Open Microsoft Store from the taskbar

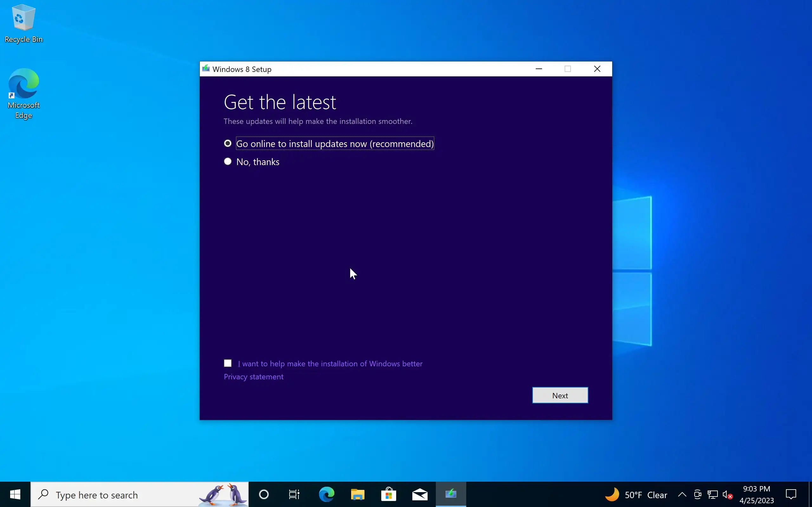tap(389, 494)
